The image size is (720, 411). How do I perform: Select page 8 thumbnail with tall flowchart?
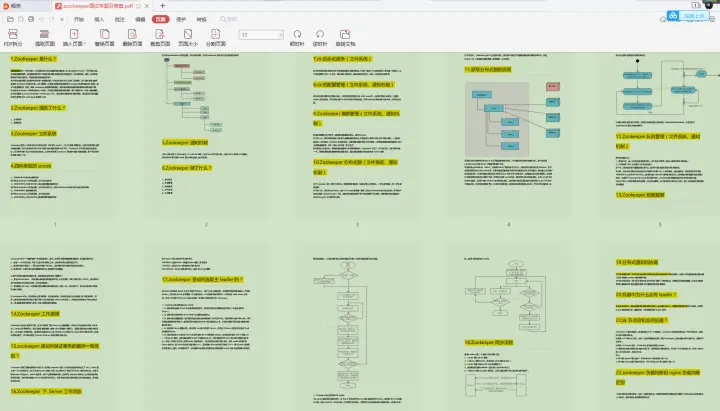click(357, 328)
